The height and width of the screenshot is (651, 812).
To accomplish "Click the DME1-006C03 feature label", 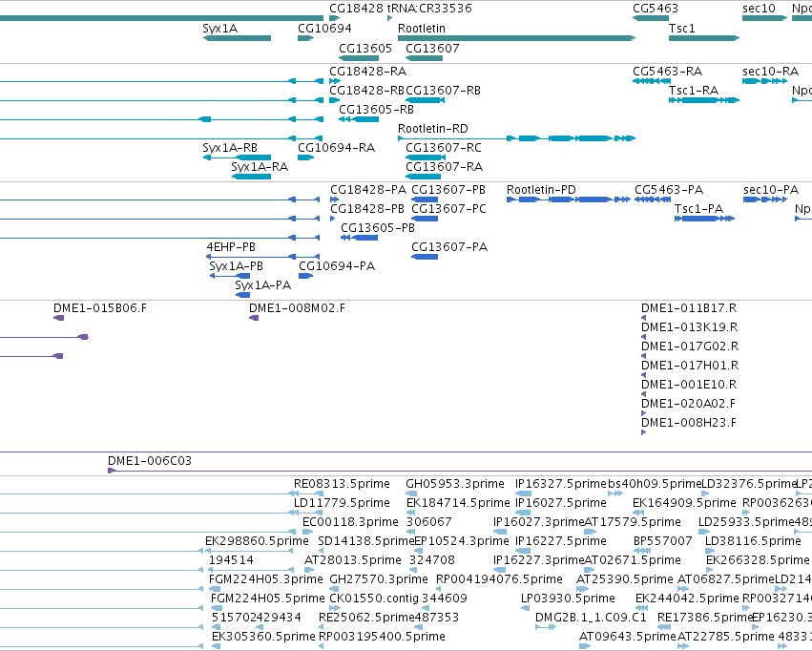I will click(150, 461).
